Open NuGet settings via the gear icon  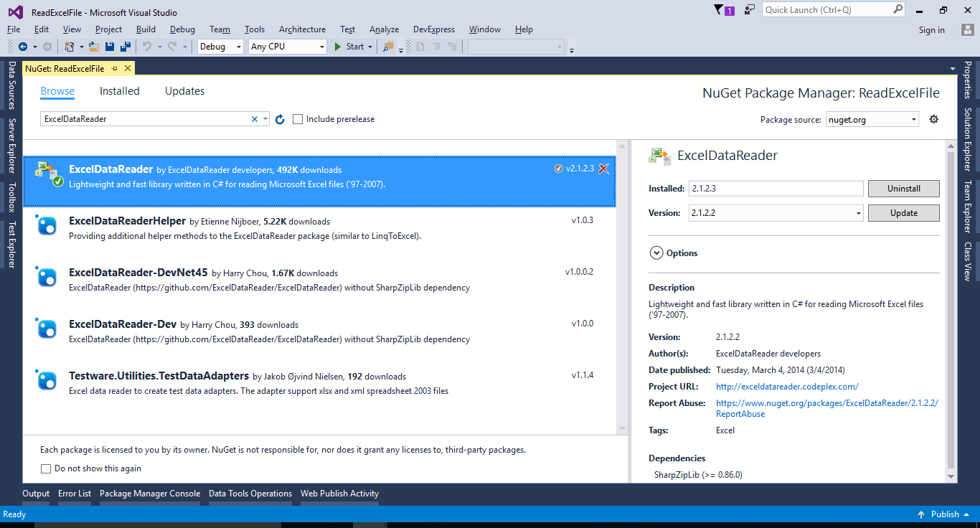(x=933, y=119)
